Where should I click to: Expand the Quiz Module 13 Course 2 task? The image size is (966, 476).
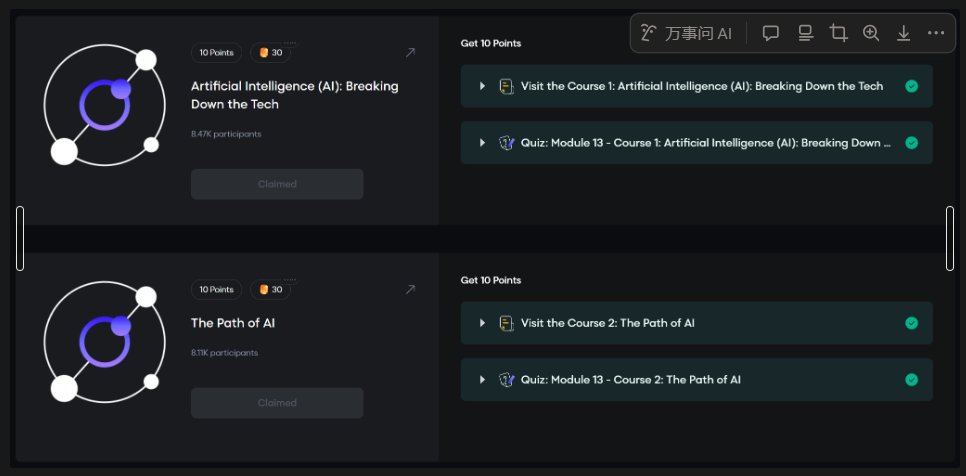click(x=482, y=380)
